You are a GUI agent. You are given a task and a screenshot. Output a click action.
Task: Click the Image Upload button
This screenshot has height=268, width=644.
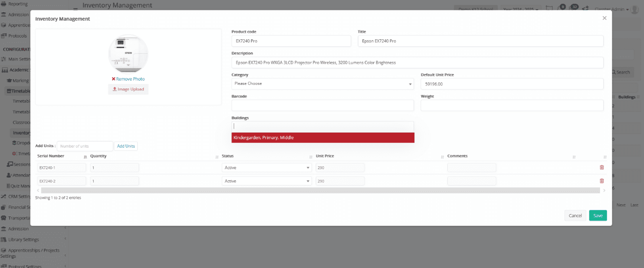point(128,89)
